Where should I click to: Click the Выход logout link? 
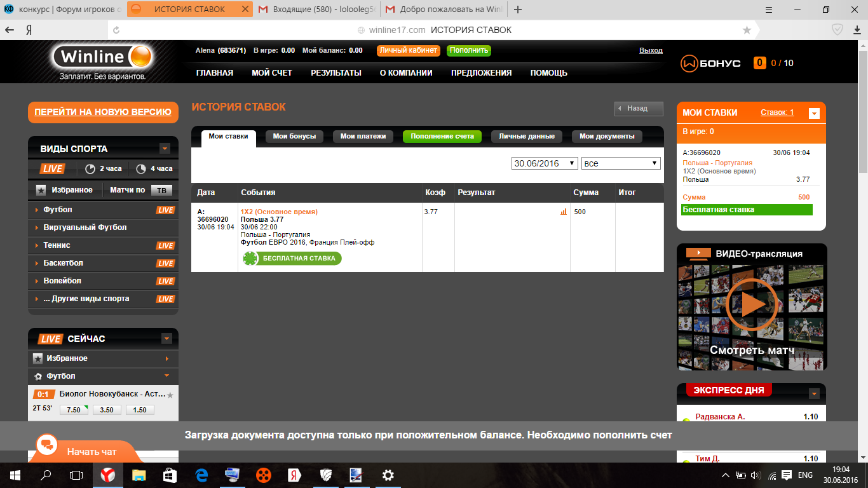[x=651, y=50]
